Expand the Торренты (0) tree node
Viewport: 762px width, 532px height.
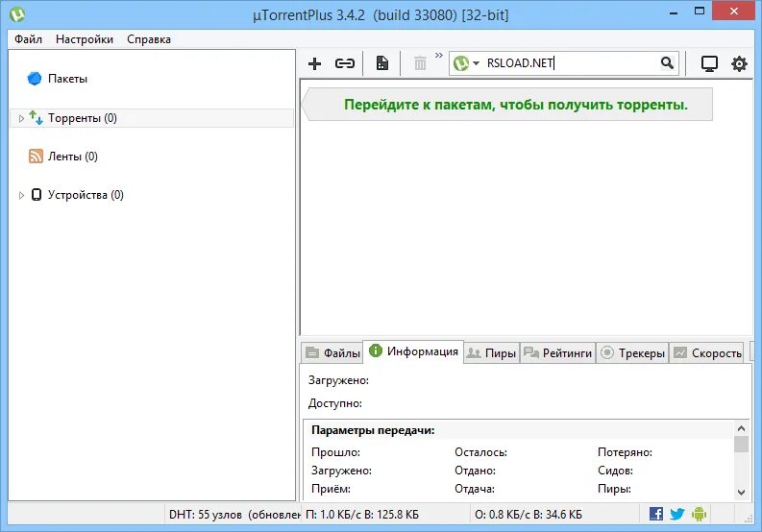tap(21, 118)
